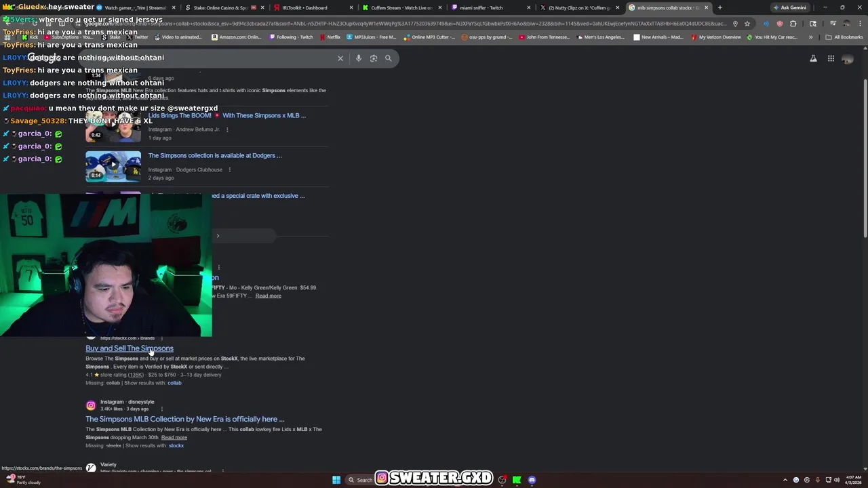Image resolution: width=868 pixels, height=488 pixels.
Task: Open Google Search Labs flask icon
Action: [813, 58]
